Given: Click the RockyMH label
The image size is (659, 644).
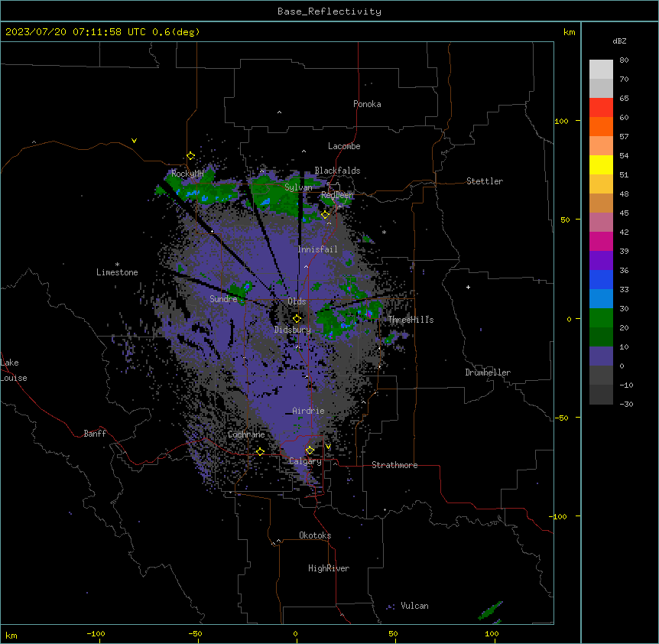Looking at the screenshot, I should pos(187,173).
